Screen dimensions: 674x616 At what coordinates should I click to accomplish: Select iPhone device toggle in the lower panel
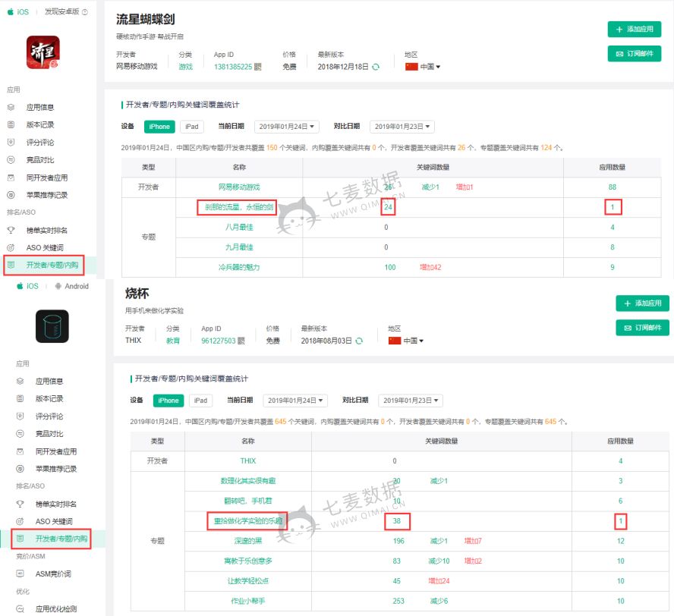[168, 401]
